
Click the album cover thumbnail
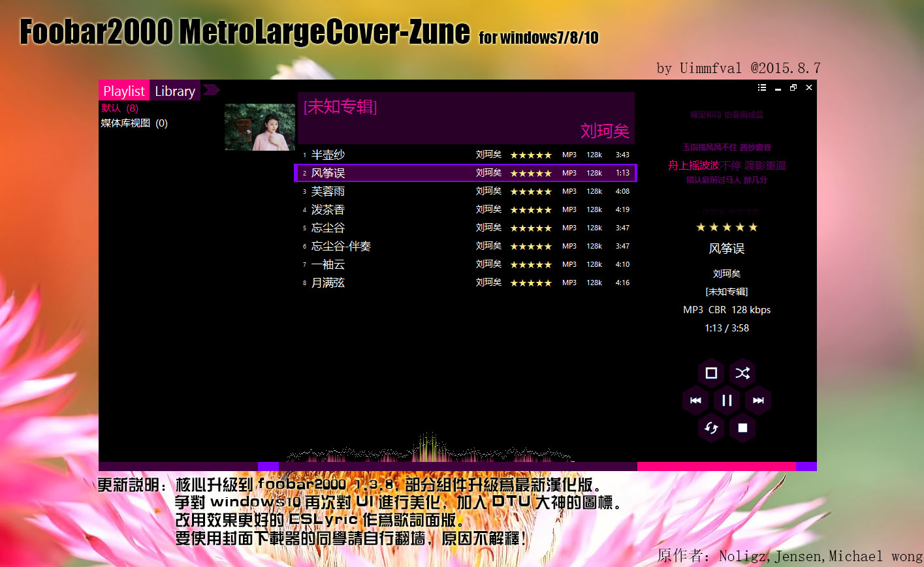point(260,127)
